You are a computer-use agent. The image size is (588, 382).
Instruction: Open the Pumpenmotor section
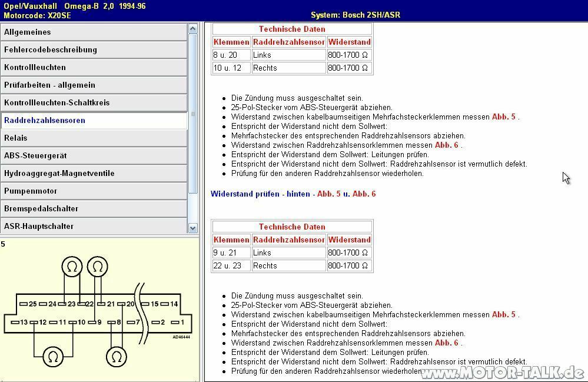click(94, 191)
